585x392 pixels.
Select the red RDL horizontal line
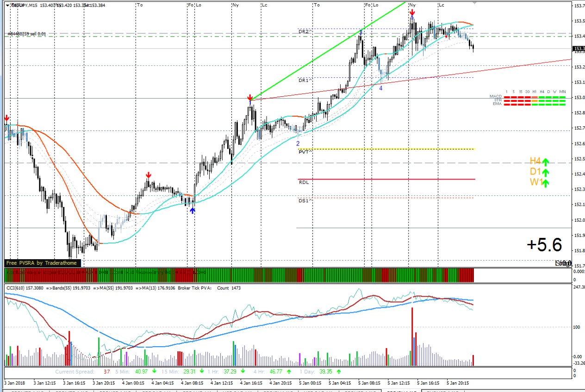(x=386, y=179)
